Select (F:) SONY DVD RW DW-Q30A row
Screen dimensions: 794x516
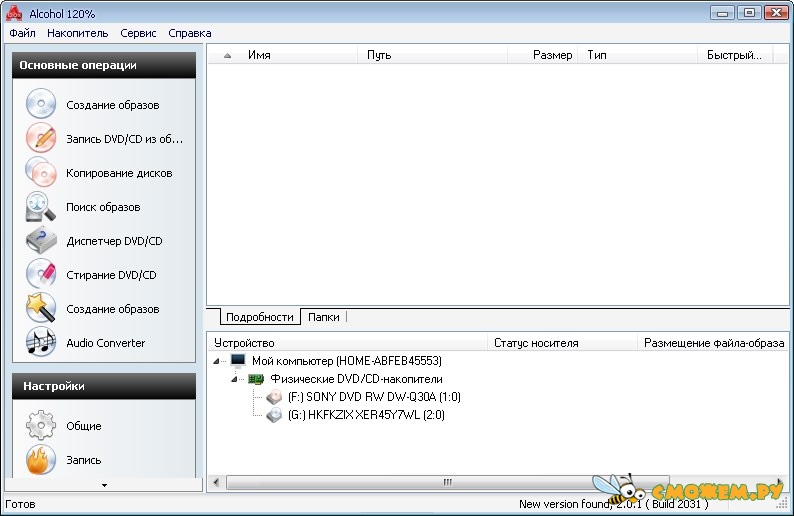[374, 396]
